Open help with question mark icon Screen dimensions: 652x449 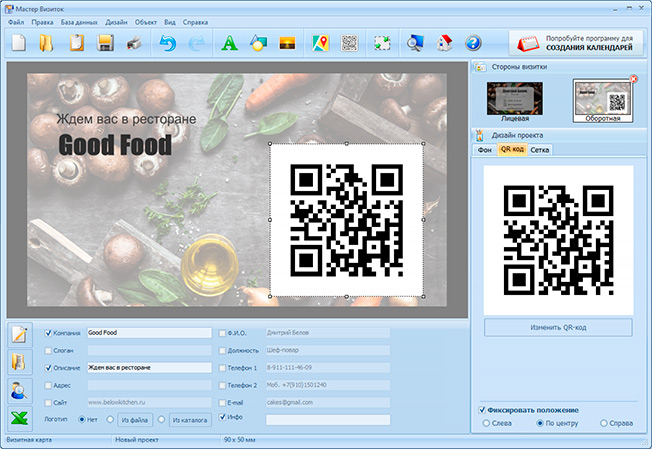tap(473, 43)
